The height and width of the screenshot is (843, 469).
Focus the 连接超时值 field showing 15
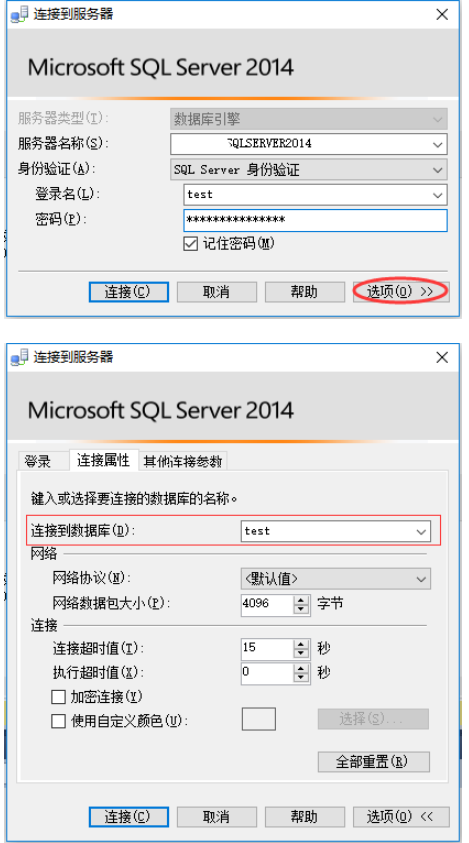click(x=267, y=648)
